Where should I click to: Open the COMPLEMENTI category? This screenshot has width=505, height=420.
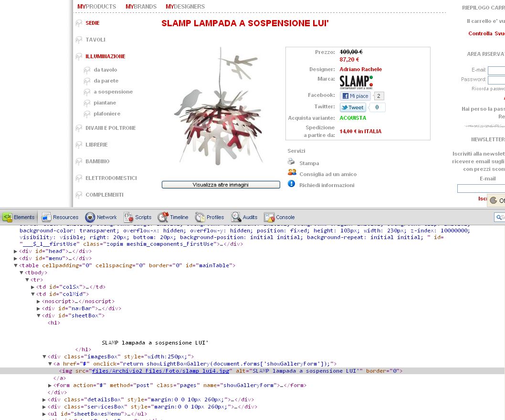pos(105,195)
